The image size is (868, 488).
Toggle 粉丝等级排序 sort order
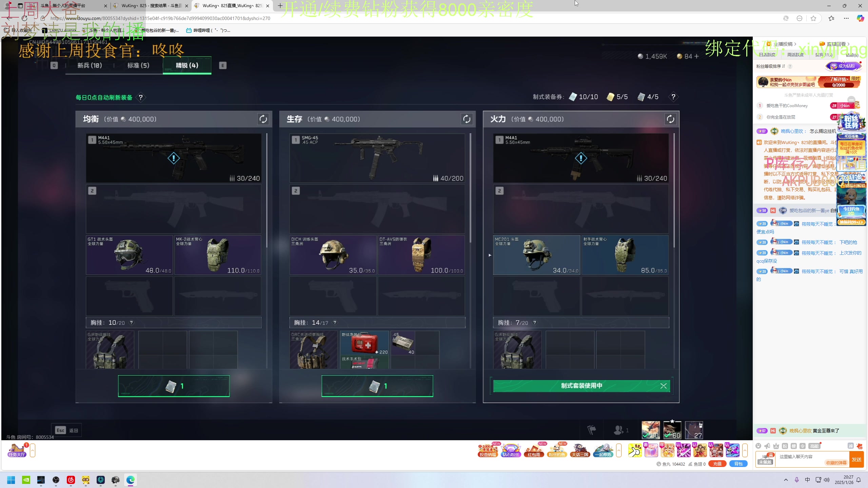771,66
